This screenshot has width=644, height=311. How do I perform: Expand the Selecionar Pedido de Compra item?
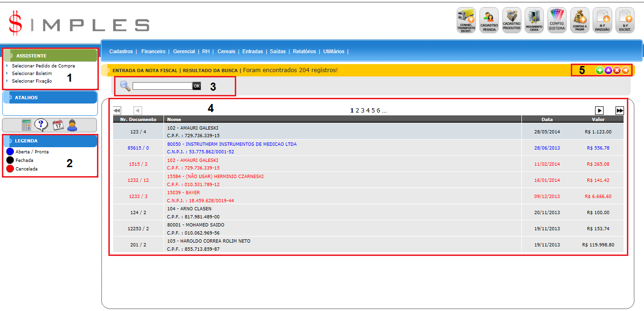tap(43, 66)
